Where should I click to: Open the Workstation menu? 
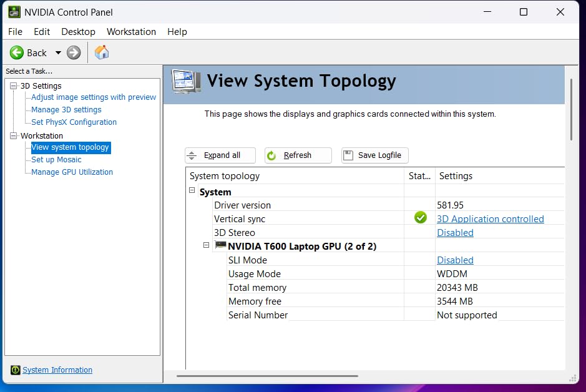coord(131,32)
